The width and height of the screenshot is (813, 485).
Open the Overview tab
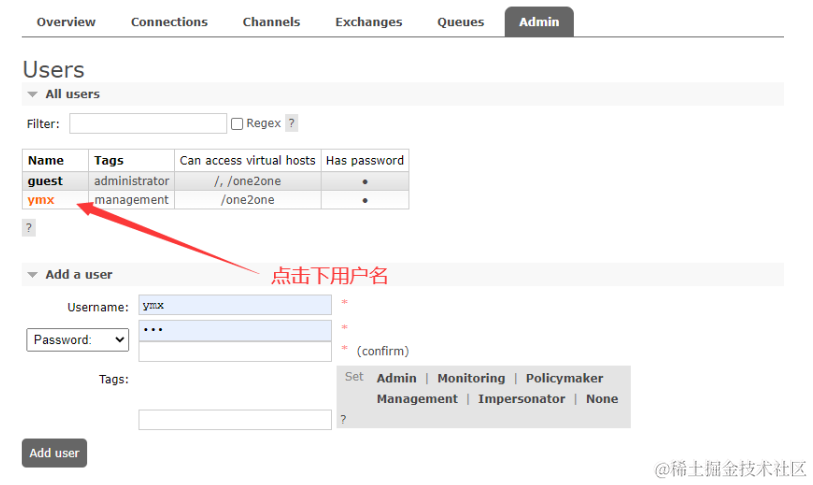pyautogui.click(x=66, y=22)
